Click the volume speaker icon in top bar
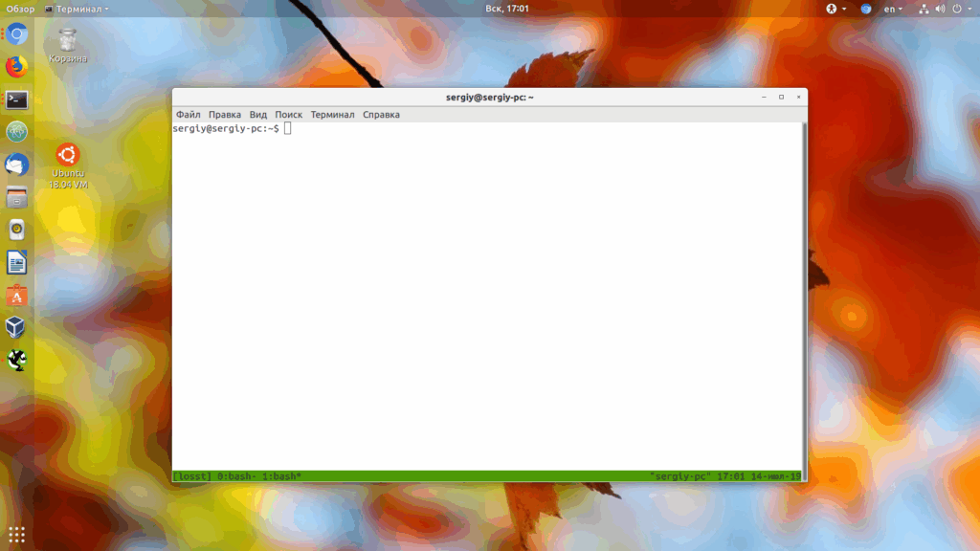The height and width of the screenshot is (551, 980). pos(940,9)
